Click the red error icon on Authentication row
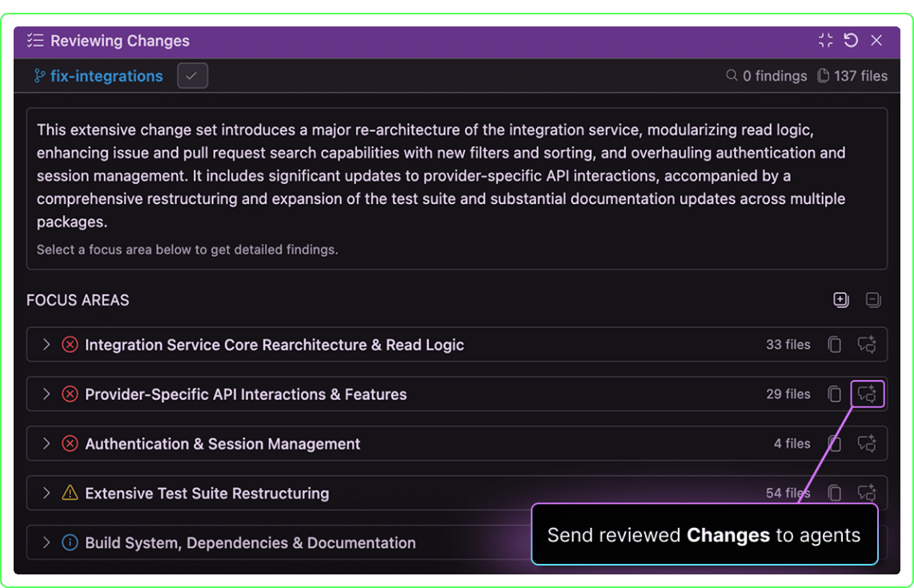Screen dimensions: 914x588 pos(70,443)
